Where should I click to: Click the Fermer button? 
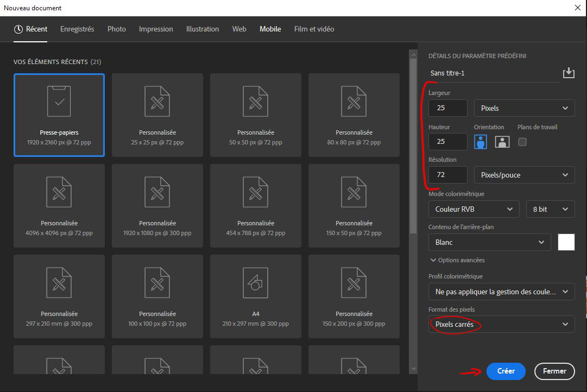[x=554, y=371]
